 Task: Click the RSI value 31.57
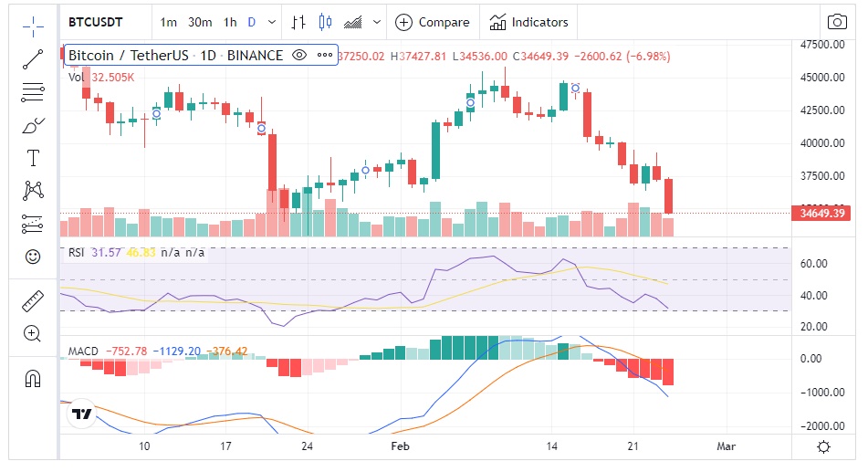(106, 253)
